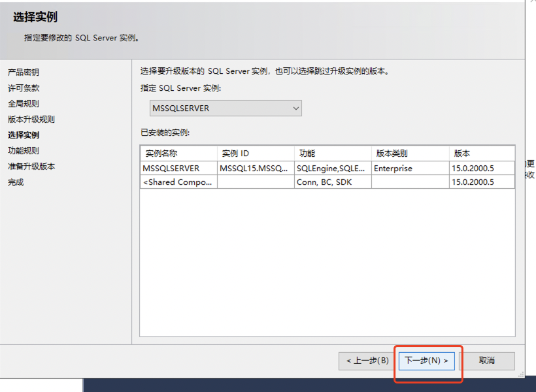Click the 产品密钥 step in sidebar

[24, 73]
